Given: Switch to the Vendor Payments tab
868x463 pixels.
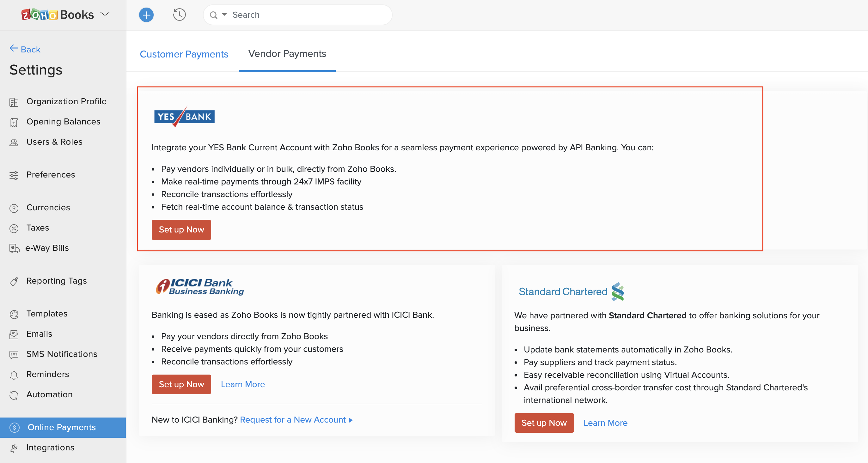Looking at the screenshot, I should [287, 53].
